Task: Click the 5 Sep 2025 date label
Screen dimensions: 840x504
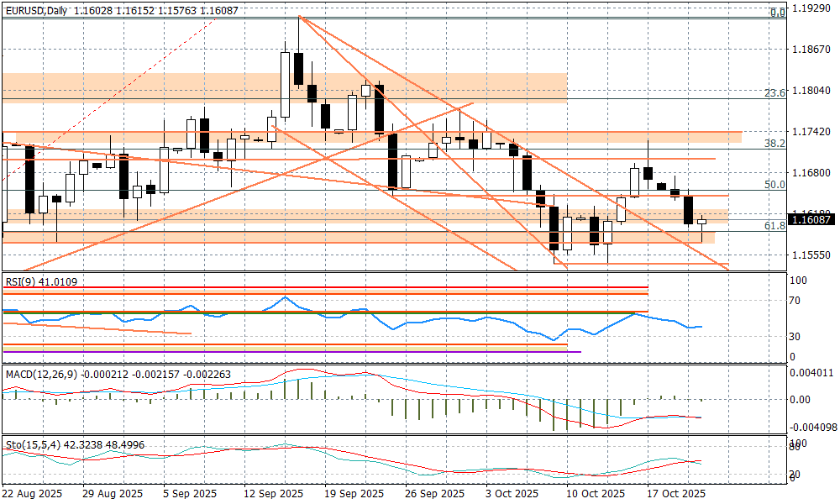Action: pos(192,493)
